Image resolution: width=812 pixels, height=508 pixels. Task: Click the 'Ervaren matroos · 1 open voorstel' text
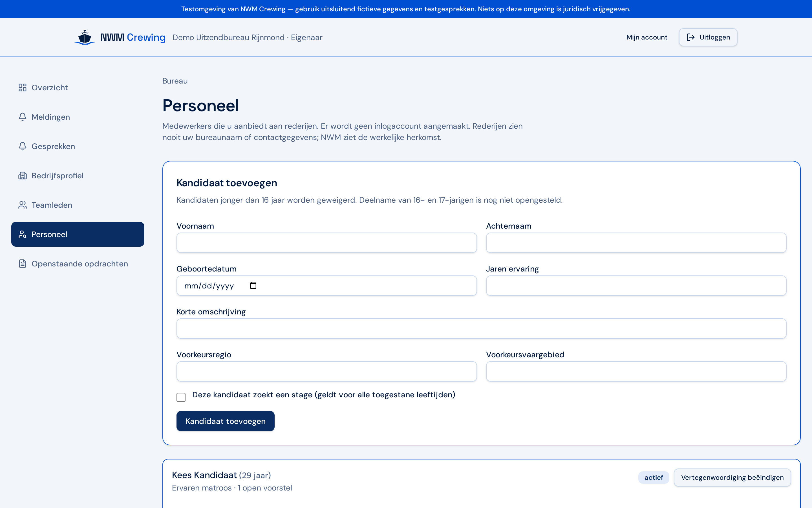232,488
